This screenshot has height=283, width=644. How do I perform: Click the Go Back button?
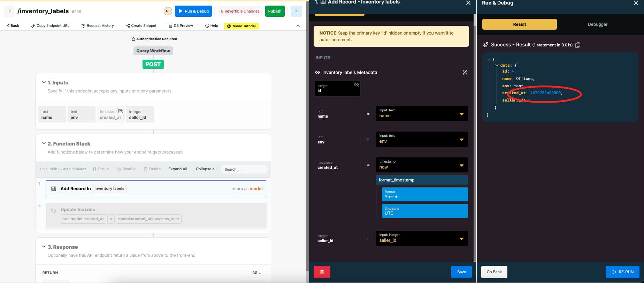coord(494,272)
